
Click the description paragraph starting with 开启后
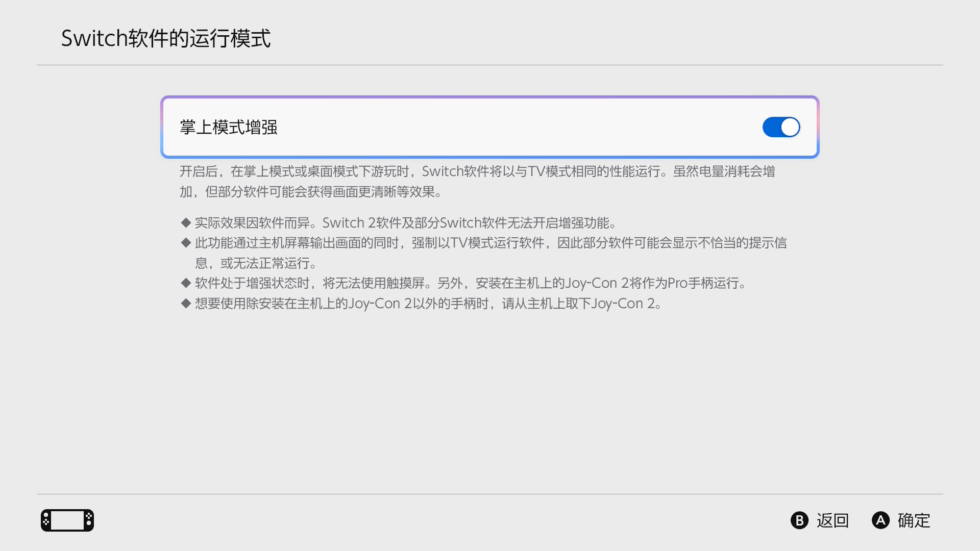pyautogui.click(x=477, y=181)
